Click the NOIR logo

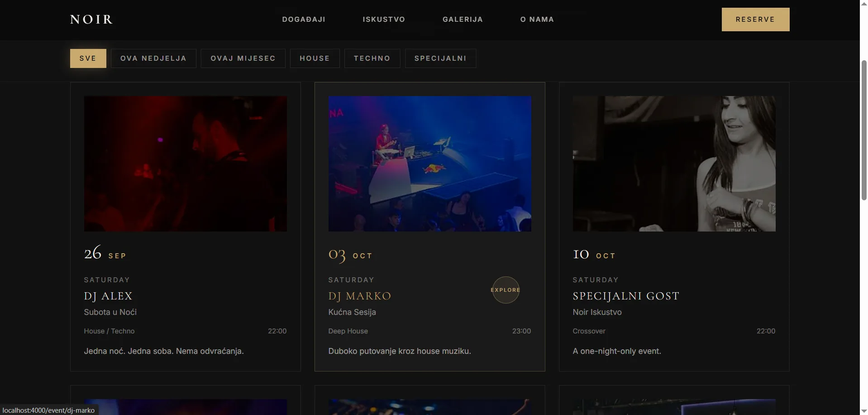click(91, 19)
